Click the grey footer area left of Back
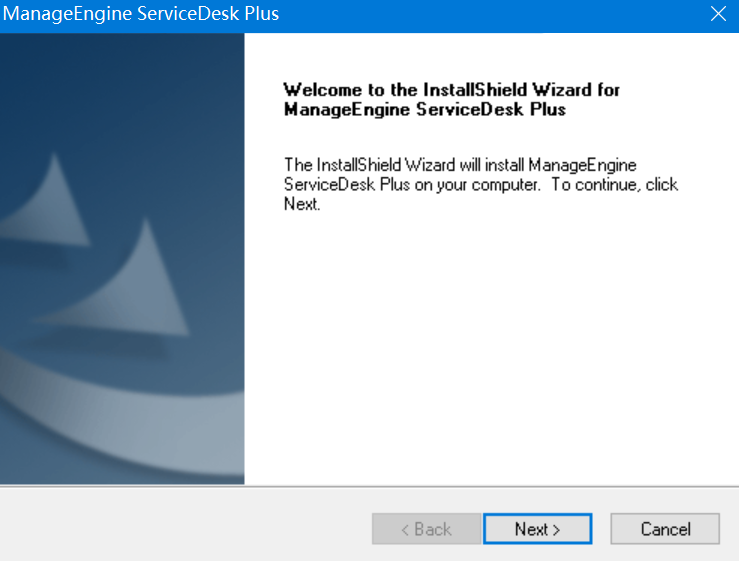The width and height of the screenshot is (739, 561). pos(180,528)
